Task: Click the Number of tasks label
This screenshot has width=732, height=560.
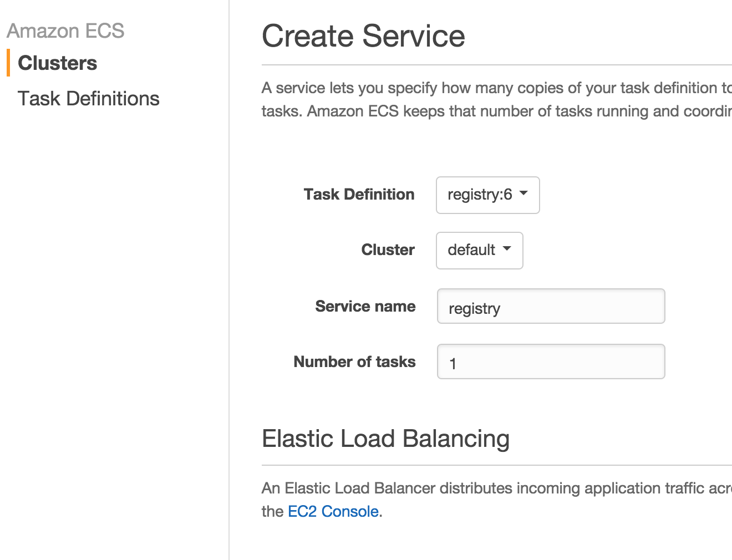Action: click(354, 361)
